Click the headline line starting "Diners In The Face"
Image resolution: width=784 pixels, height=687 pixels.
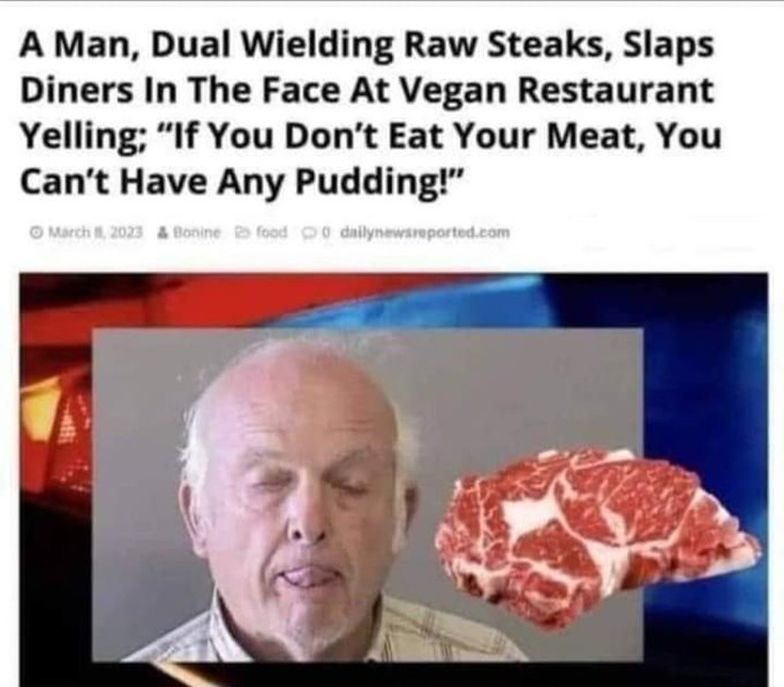click(367, 91)
